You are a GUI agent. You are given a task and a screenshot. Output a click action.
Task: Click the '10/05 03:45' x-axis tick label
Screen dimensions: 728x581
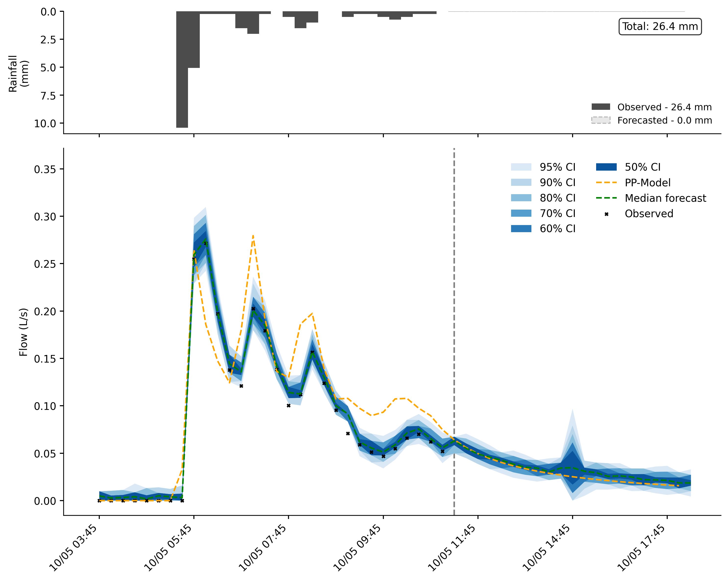click(74, 548)
